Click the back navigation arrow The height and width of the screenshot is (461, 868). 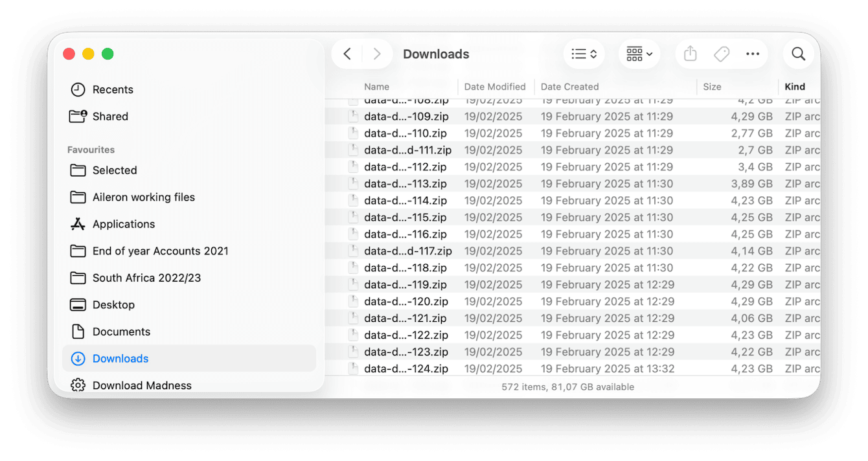[347, 54]
